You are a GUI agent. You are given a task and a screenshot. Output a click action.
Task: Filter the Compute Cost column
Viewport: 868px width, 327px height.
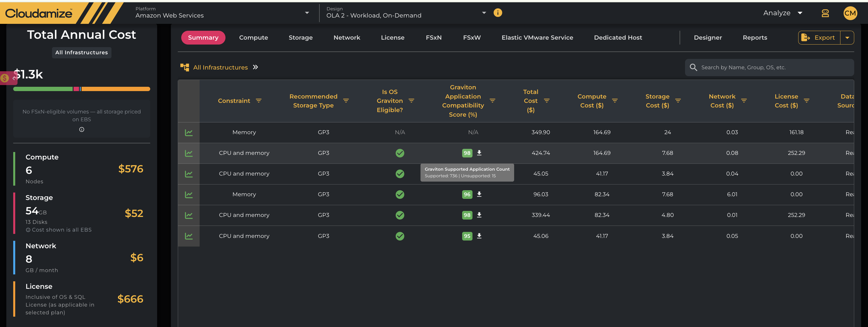click(x=615, y=101)
